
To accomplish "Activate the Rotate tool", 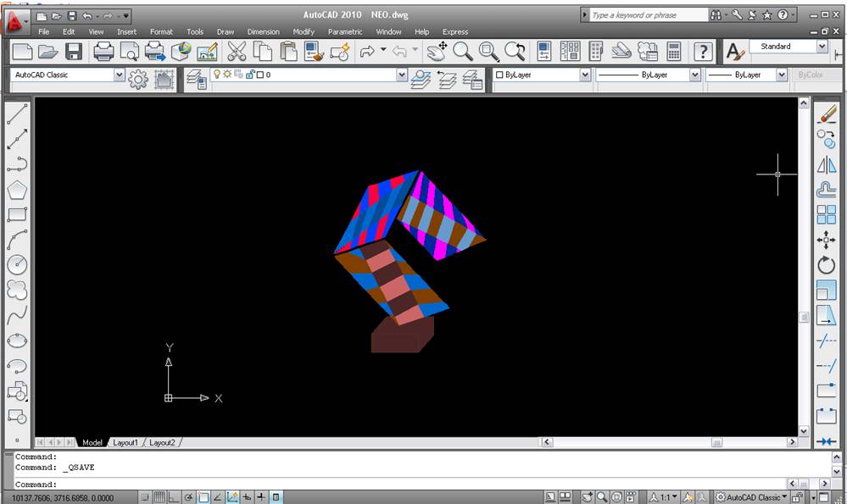I will point(826,265).
